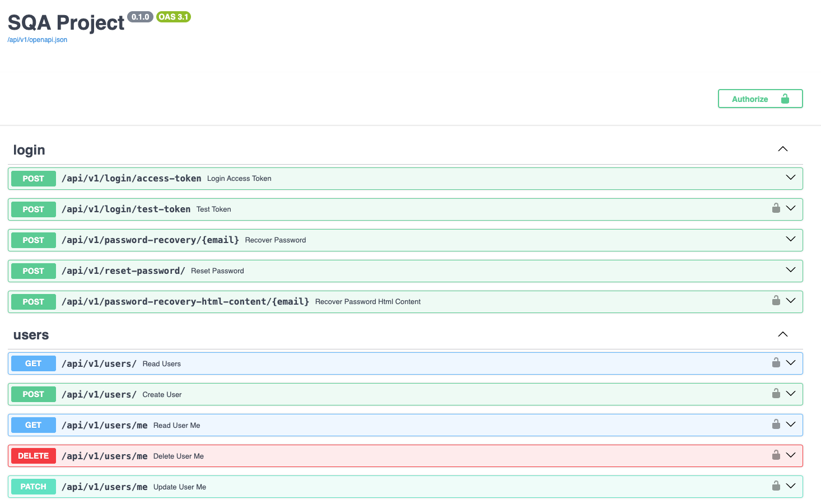Expand the Login Access Token endpoint arrow
The height and width of the screenshot is (504, 821).
click(790, 178)
